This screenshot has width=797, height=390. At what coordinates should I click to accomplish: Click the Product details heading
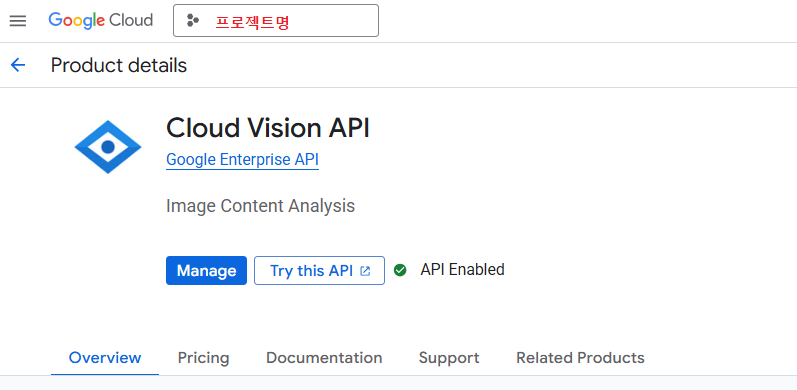point(119,66)
